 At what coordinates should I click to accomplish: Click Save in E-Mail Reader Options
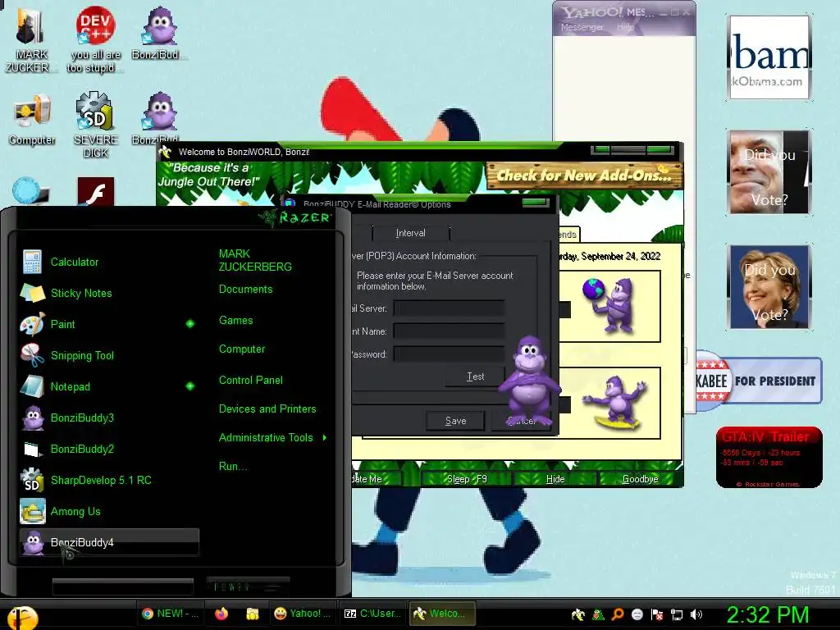[x=456, y=421]
